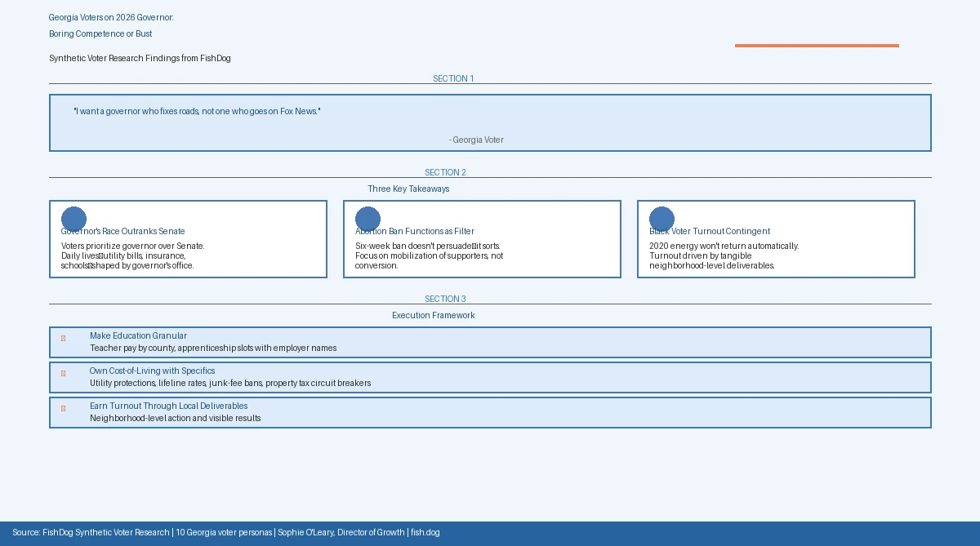Click the small bullet icon beside Make Education Granular
The height and width of the screenshot is (546, 980).
[x=63, y=338]
